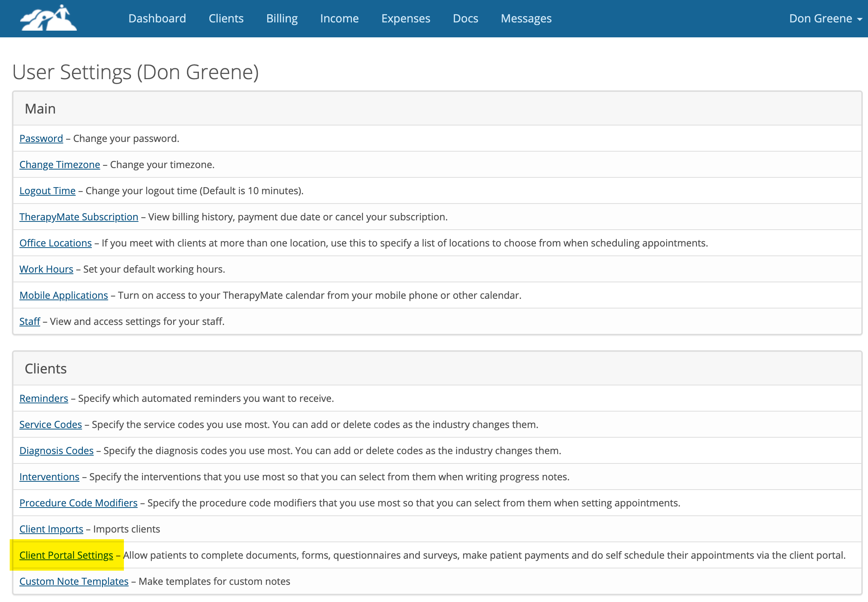The width and height of the screenshot is (868, 602).
Task: Open the Password change link
Action: click(x=41, y=138)
